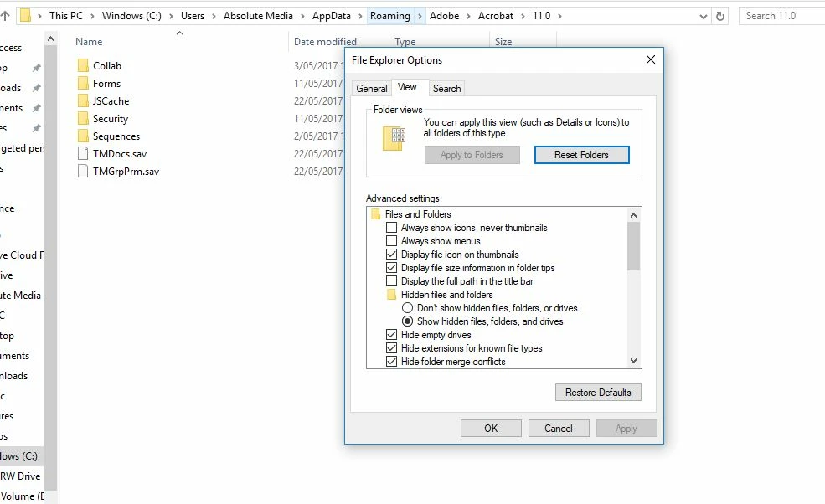The width and height of the screenshot is (825, 504).
Task: Uncheck 'Hide empty drives'
Action: [391, 335]
